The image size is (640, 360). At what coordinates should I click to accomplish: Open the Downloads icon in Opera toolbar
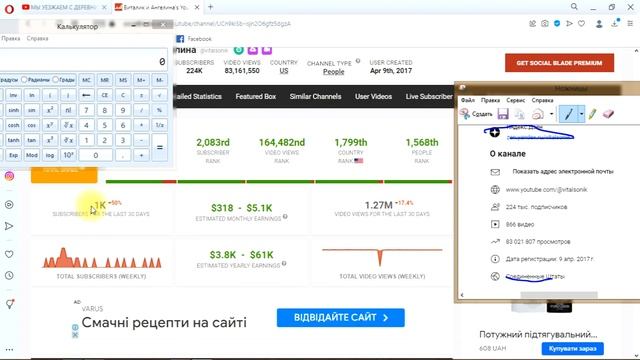pos(615,23)
